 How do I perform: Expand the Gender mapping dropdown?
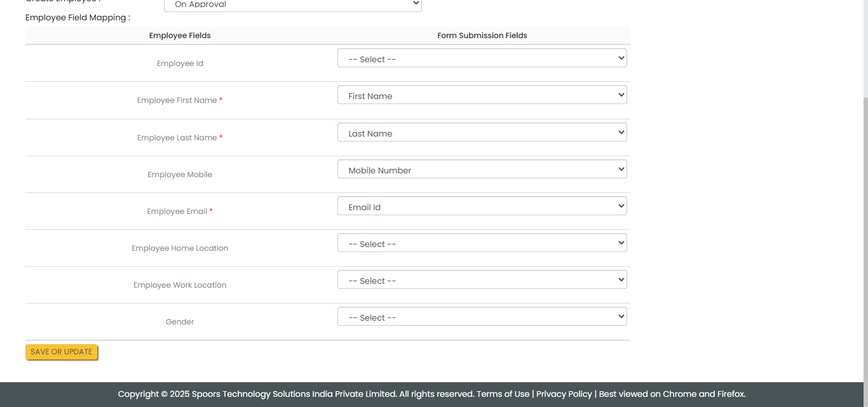482,317
